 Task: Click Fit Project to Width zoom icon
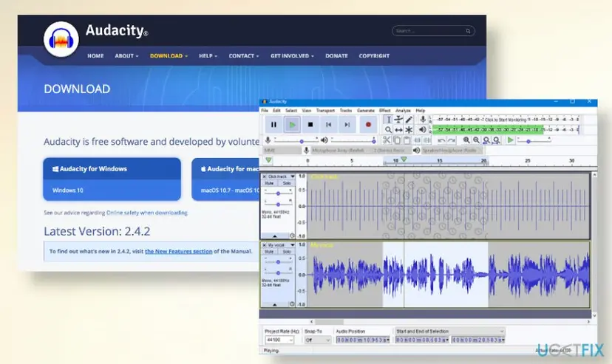point(497,140)
